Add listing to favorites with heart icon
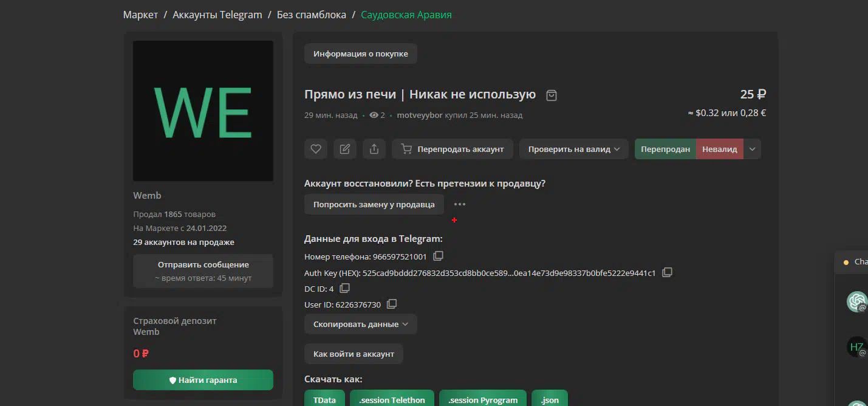This screenshot has height=406, width=868. pos(316,149)
